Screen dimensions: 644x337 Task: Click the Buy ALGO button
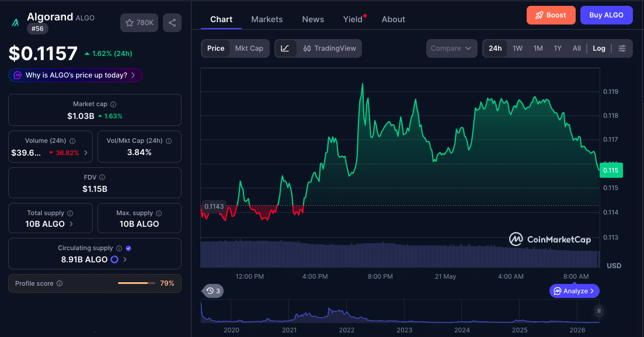tap(606, 15)
